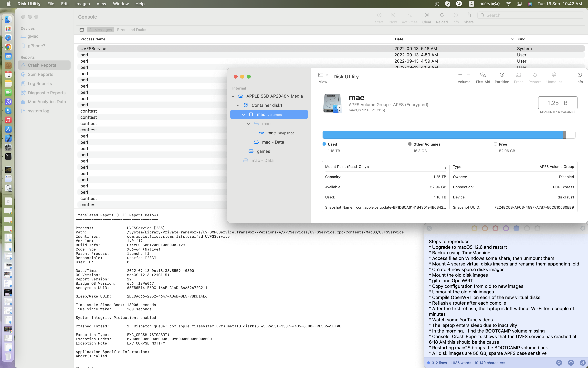Open the note window's gear settings
This screenshot has height=368, width=588.
coord(582,228)
